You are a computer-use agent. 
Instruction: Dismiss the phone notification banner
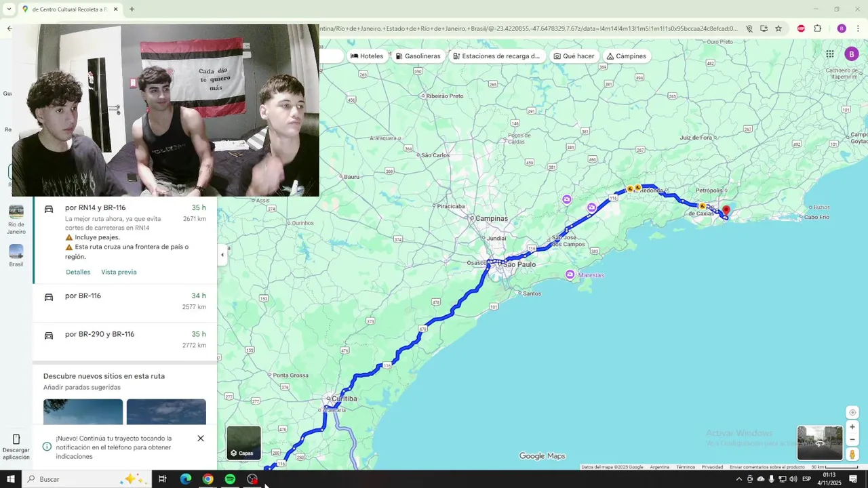(x=201, y=439)
